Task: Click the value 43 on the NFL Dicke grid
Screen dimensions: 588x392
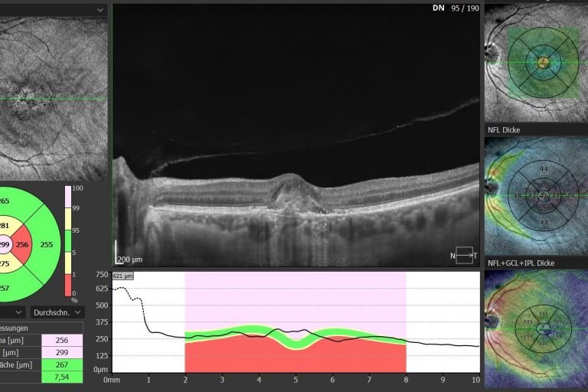Action: point(544,222)
